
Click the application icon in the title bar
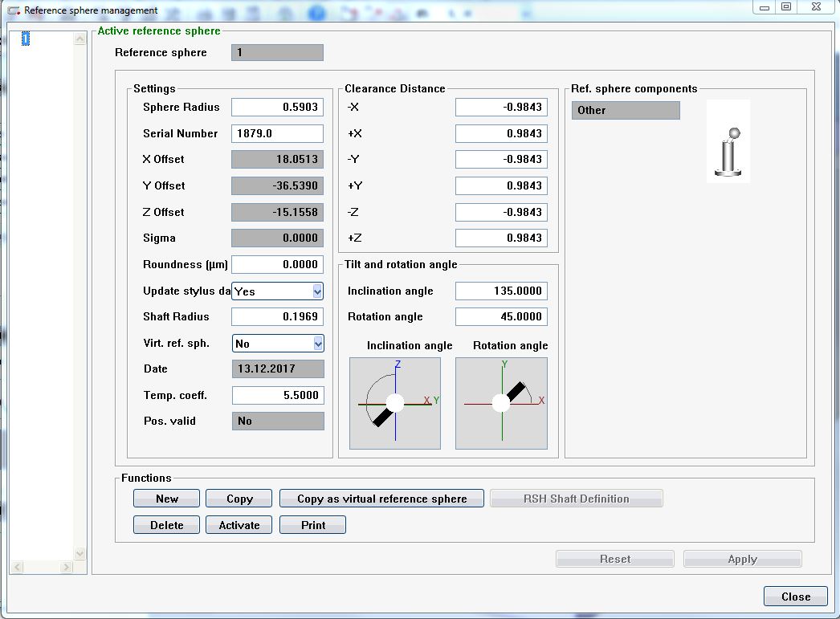tap(11, 10)
